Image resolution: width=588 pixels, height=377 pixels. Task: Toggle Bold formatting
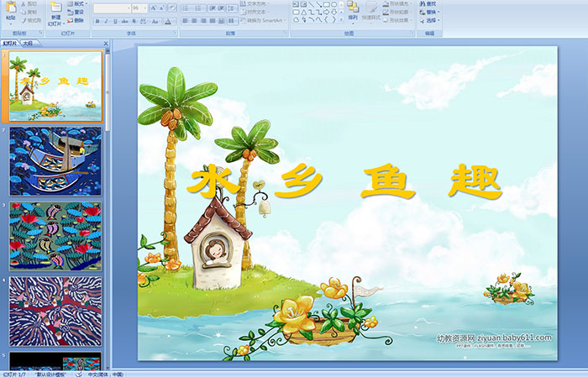(x=97, y=21)
